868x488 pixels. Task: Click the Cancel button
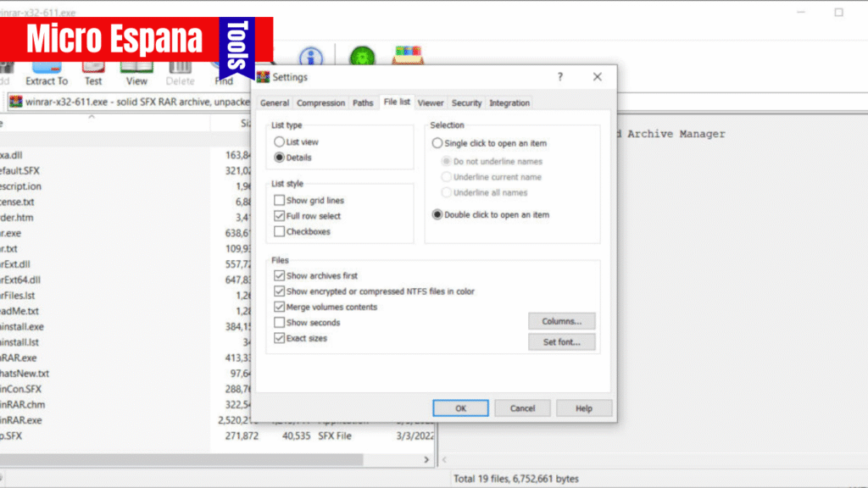point(522,408)
